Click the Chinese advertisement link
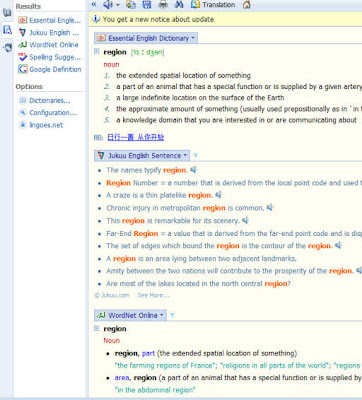The width and height of the screenshot is (362, 400). tap(136, 137)
